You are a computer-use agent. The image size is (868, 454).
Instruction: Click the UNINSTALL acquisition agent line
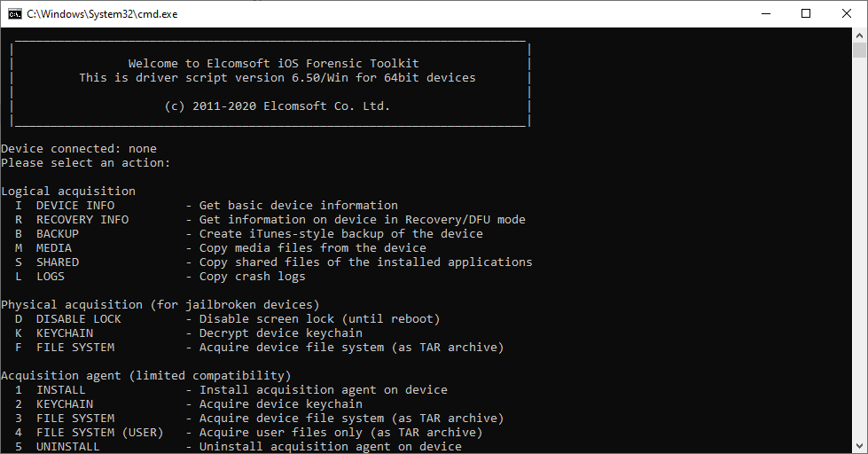[68, 447]
